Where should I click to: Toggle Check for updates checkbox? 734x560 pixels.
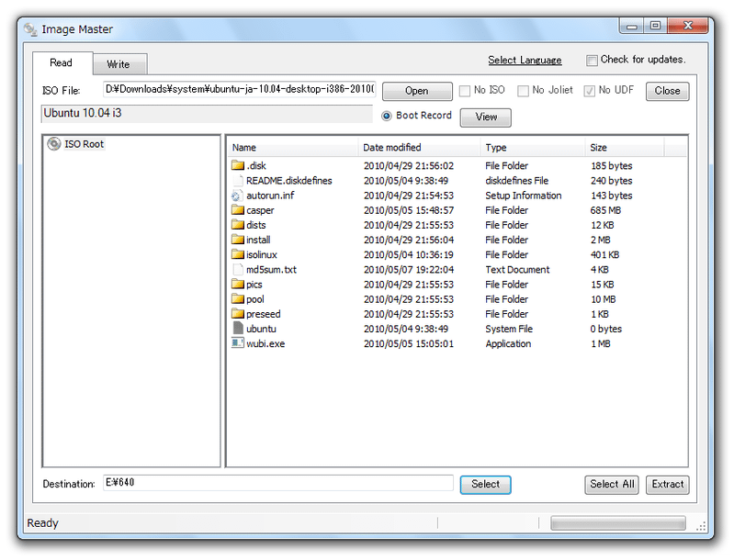coord(592,61)
